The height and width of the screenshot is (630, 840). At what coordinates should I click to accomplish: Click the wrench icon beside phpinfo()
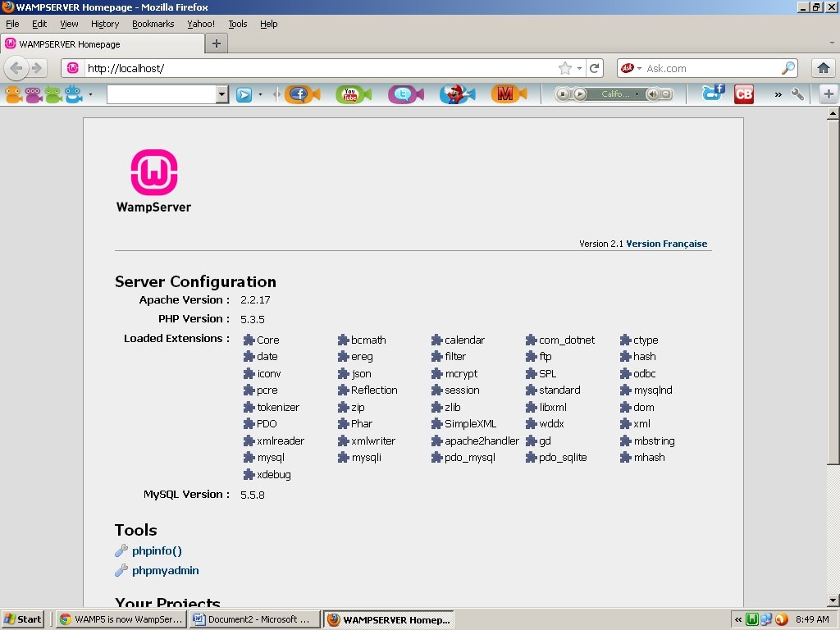click(121, 550)
